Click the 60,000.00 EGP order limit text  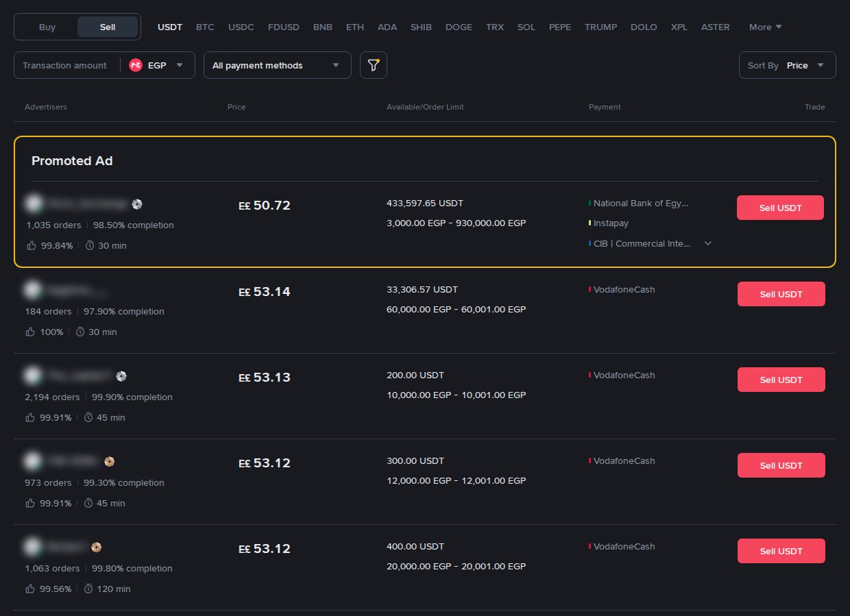coord(457,309)
